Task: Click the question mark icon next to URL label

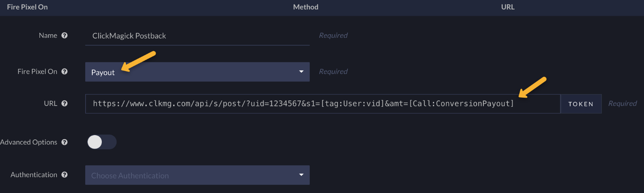Action: coord(65,103)
